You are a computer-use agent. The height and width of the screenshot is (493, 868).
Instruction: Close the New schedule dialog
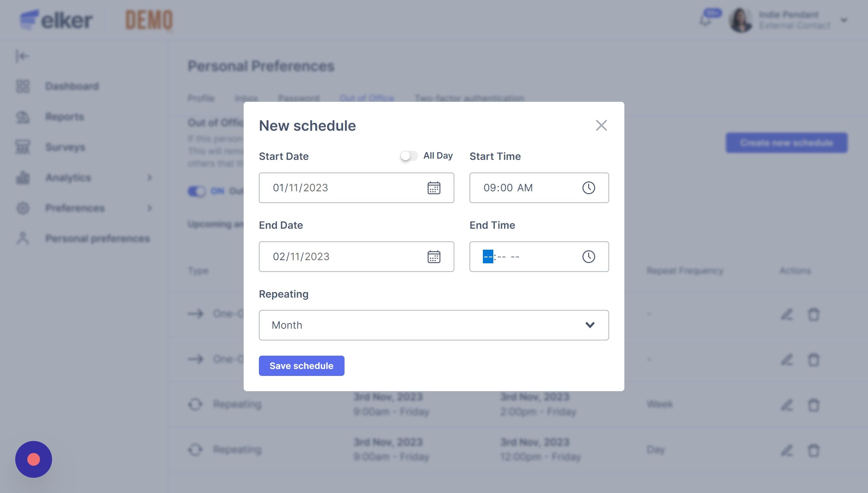601,125
